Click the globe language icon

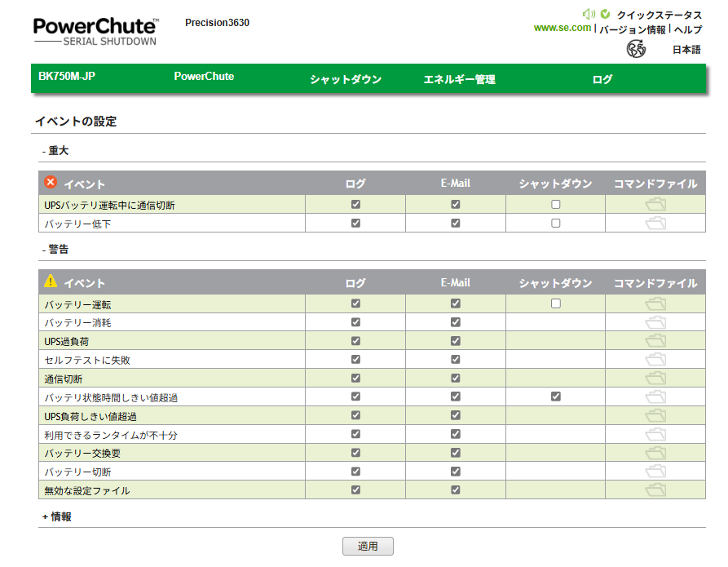(636, 49)
